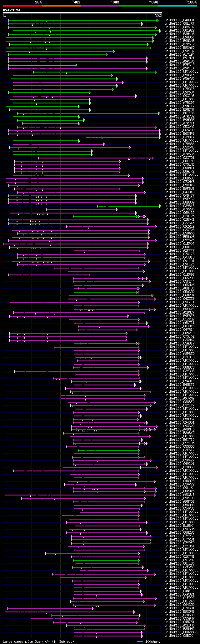The height and width of the screenshot is (644, 200).
Task: Select the UniRef100_B9SA65 label
Action: (x=179, y=48)
